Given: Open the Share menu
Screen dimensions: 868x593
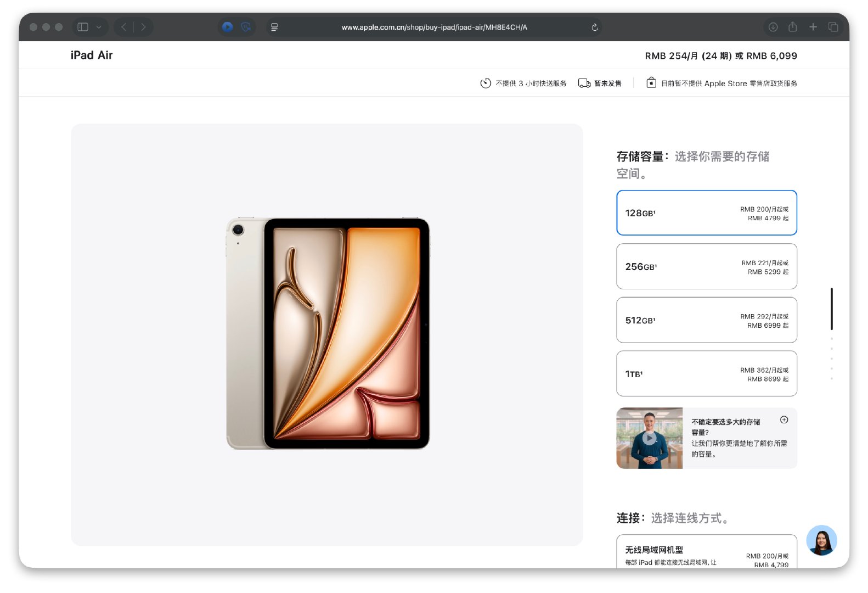Looking at the screenshot, I should [793, 26].
